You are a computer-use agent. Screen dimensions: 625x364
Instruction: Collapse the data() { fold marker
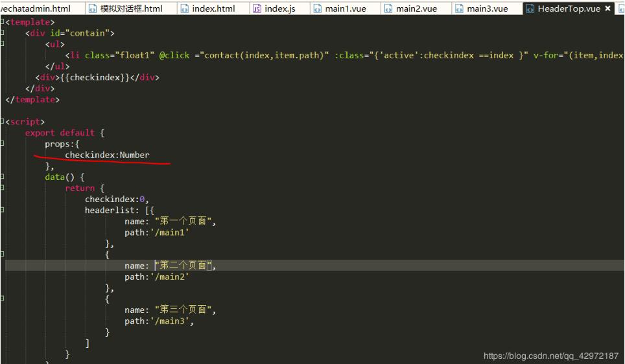coord(2,176)
